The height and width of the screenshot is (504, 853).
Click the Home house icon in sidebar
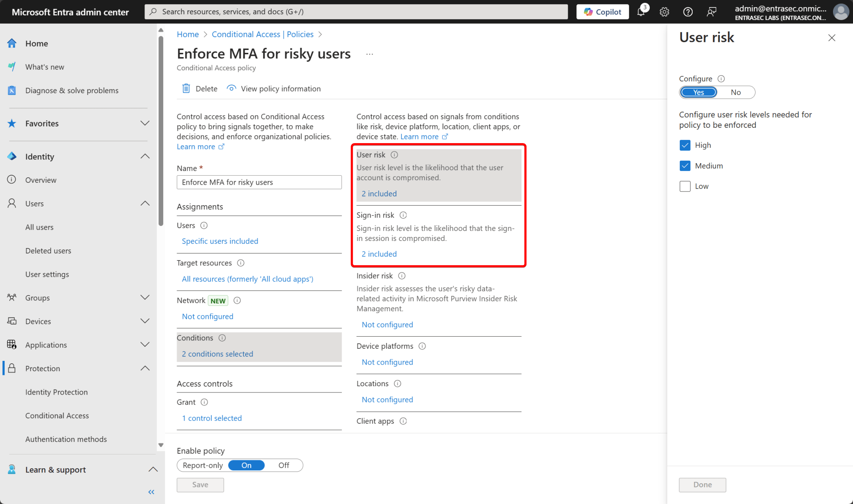click(12, 43)
